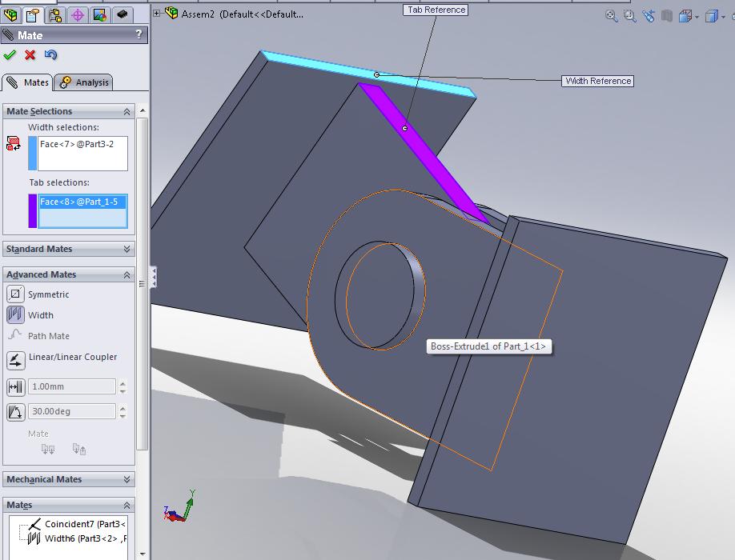
Task: Increase the 30.00deg angle value
Action: point(122,408)
